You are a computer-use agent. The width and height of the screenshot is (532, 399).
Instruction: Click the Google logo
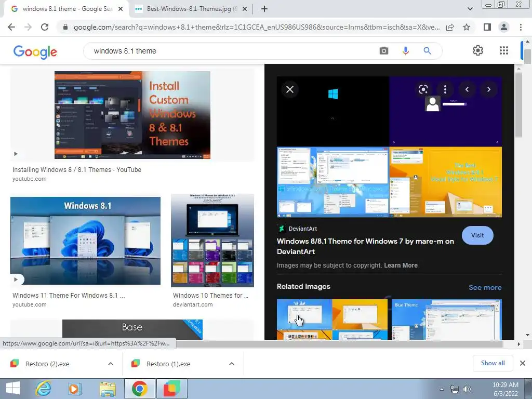35,51
